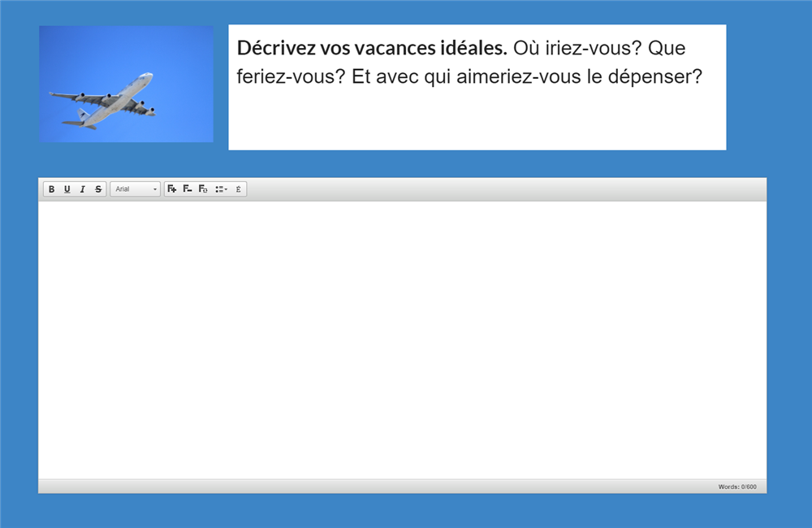The height and width of the screenshot is (528, 812).
Task: Toggle italic formatting
Action: click(x=82, y=189)
